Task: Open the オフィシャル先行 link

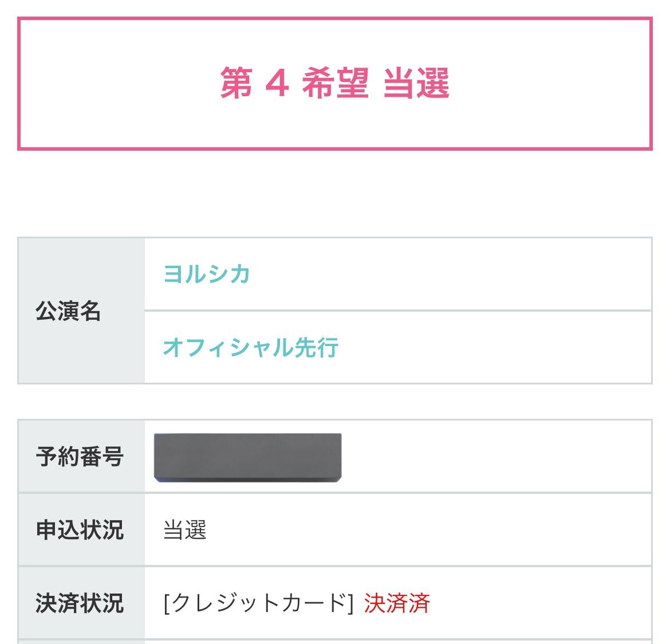Action: (251, 347)
